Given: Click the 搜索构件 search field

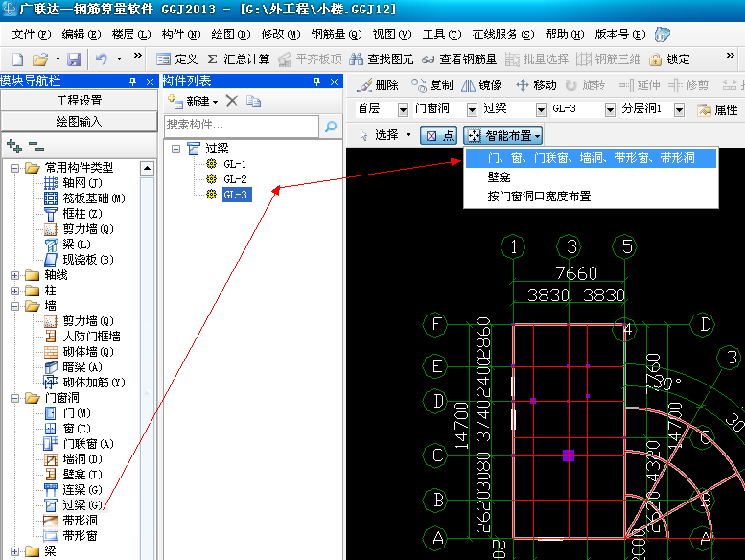Looking at the screenshot, I should click(x=242, y=126).
